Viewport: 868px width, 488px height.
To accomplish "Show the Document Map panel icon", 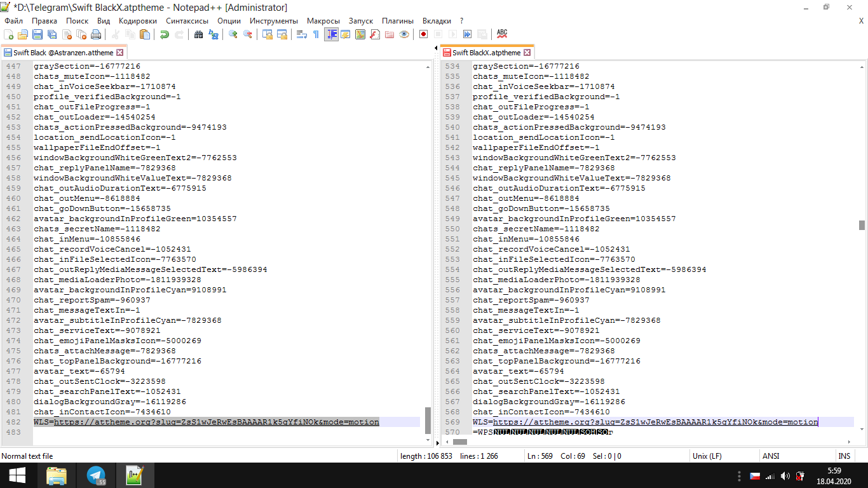I will (x=360, y=34).
